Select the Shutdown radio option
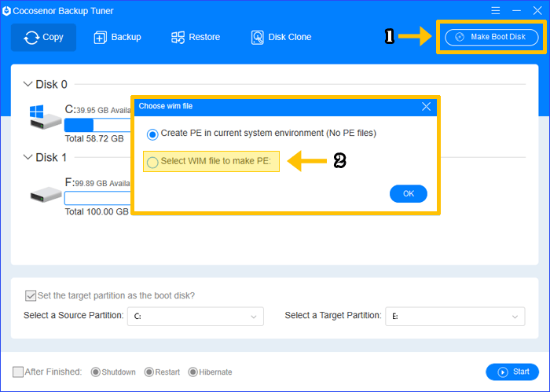Image resolution: width=550 pixels, height=392 pixels. 95,372
